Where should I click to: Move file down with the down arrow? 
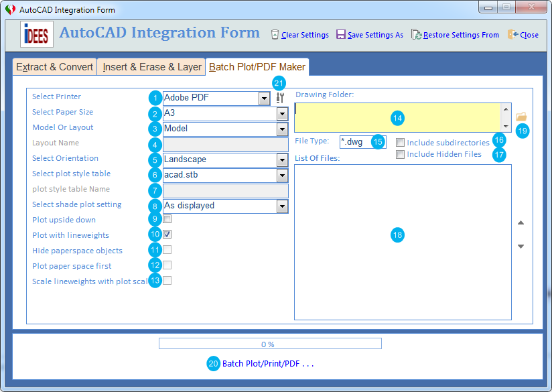coord(521,247)
